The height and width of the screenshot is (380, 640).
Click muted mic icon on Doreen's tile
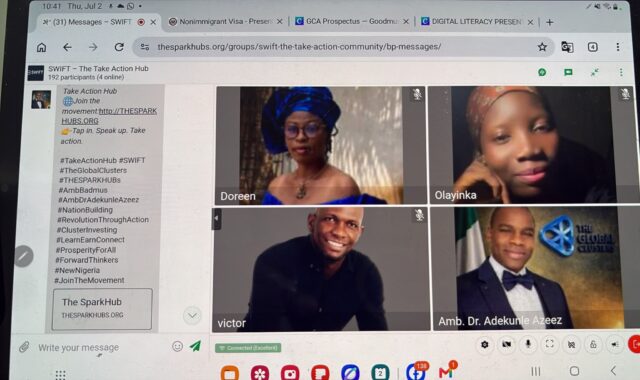(417, 95)
